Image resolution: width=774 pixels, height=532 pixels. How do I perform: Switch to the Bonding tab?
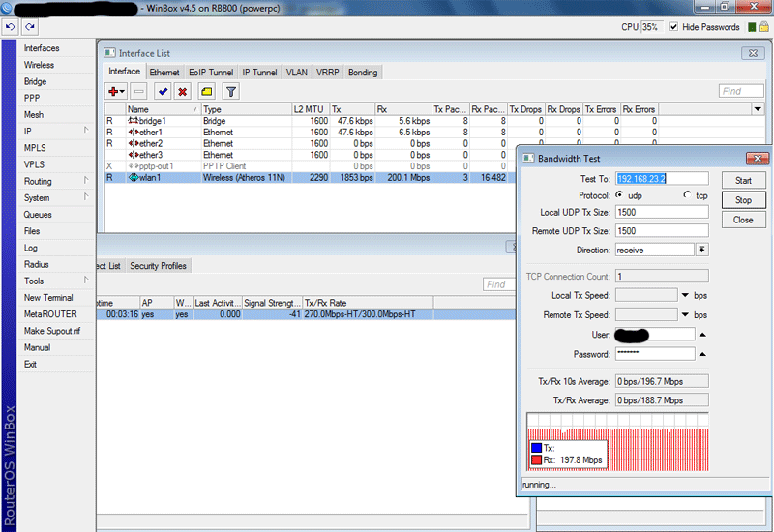pyautogui.click(x=363, y=72)
